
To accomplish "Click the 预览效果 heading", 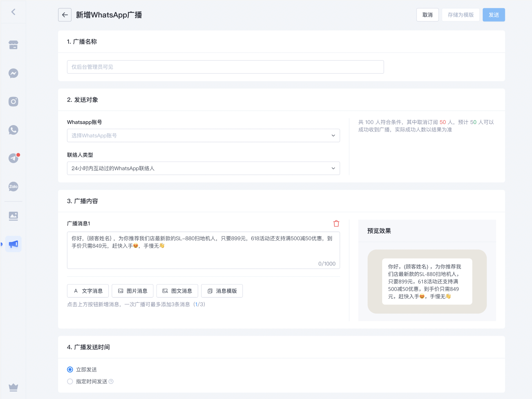I will click(379, 231).
